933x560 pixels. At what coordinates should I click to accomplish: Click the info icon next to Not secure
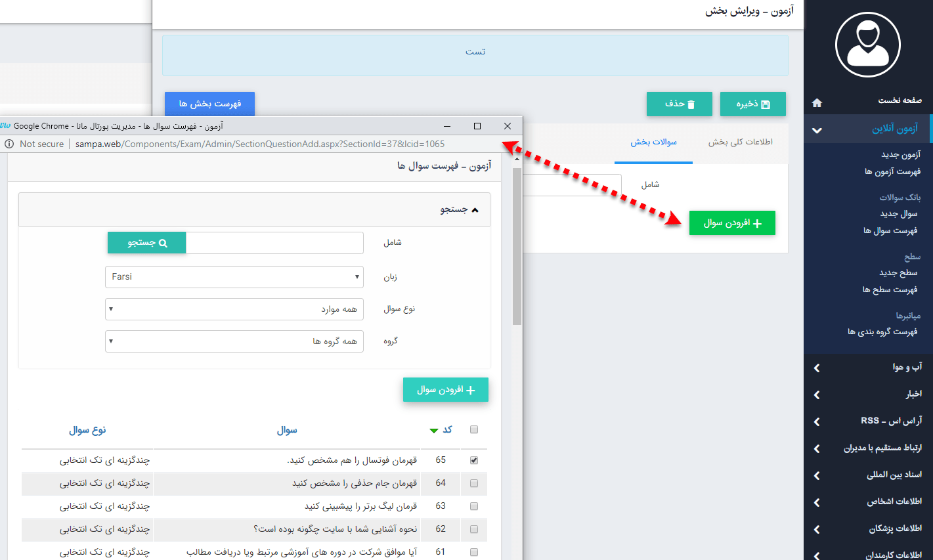point(8,144)
